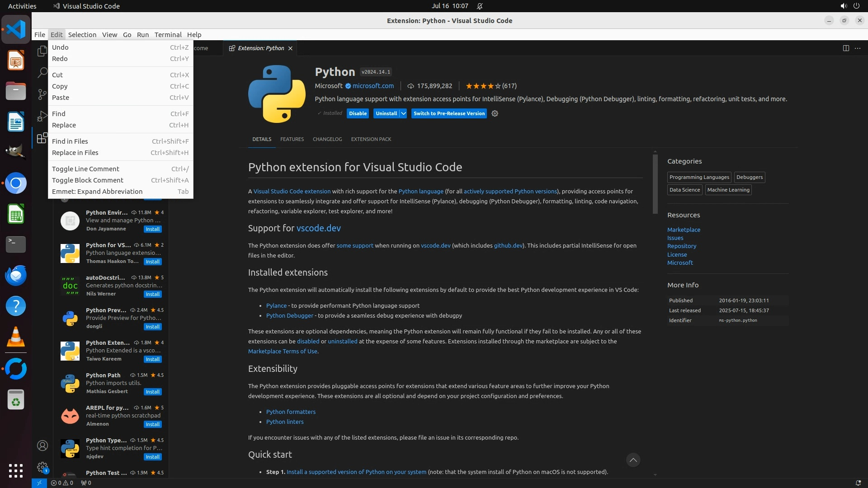The height and width of the screenshot is (488, 868).
Task: Switch to the CHANGELOG tab
Action: pyautogui.click(x=327, y=139)
